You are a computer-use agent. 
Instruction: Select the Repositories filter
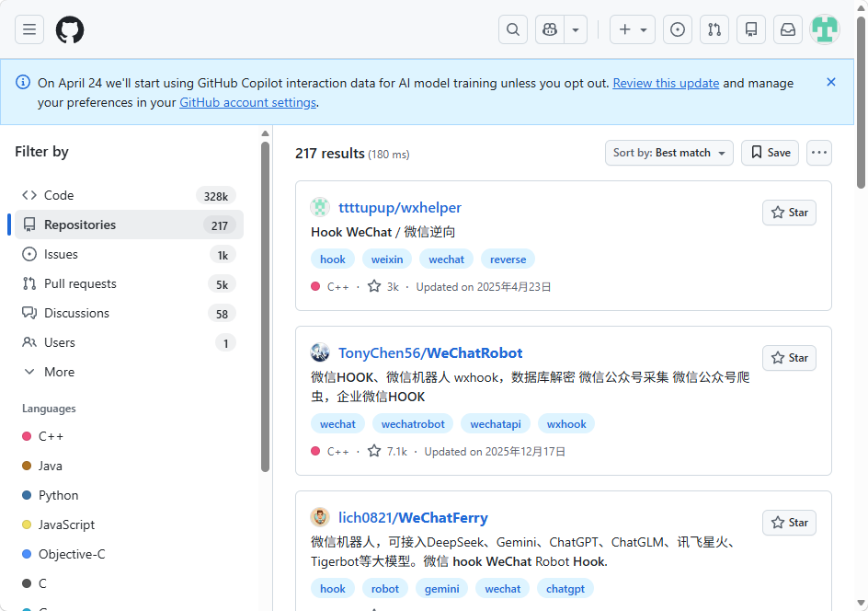tap(129, 225)
